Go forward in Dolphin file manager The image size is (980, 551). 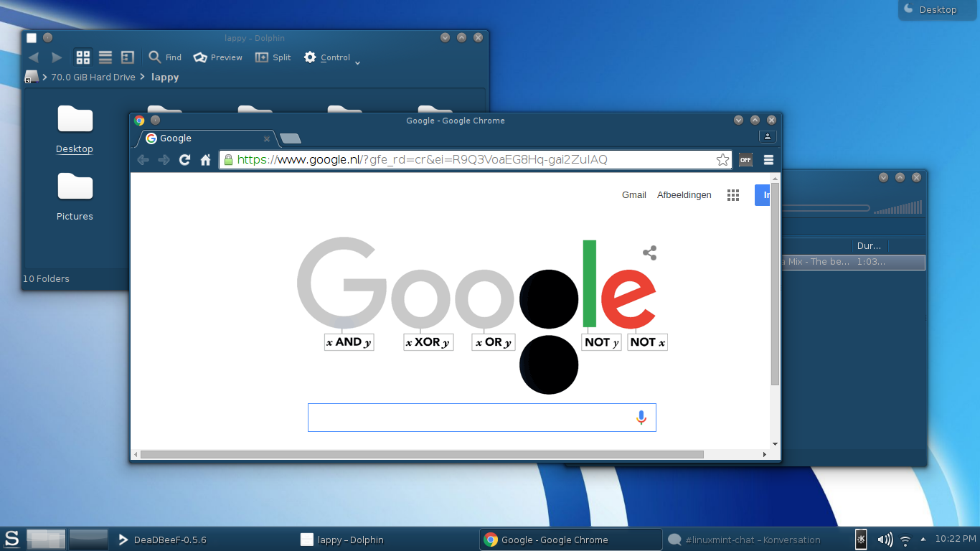coord(57,57)
